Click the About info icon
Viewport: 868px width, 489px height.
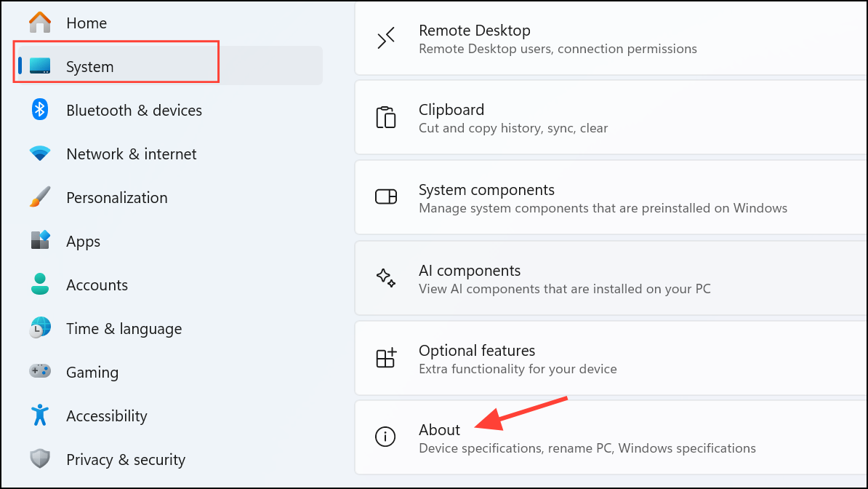pyautogui.click(x=386, y=437)
